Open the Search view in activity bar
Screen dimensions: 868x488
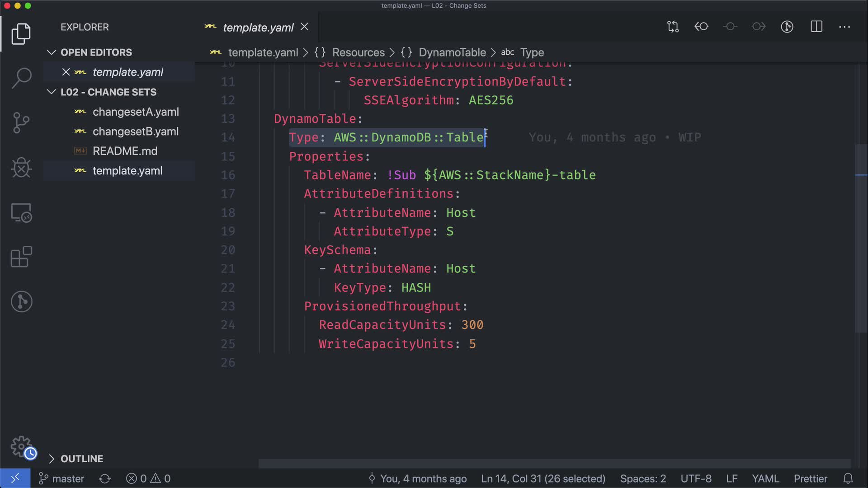coord(21,78)
